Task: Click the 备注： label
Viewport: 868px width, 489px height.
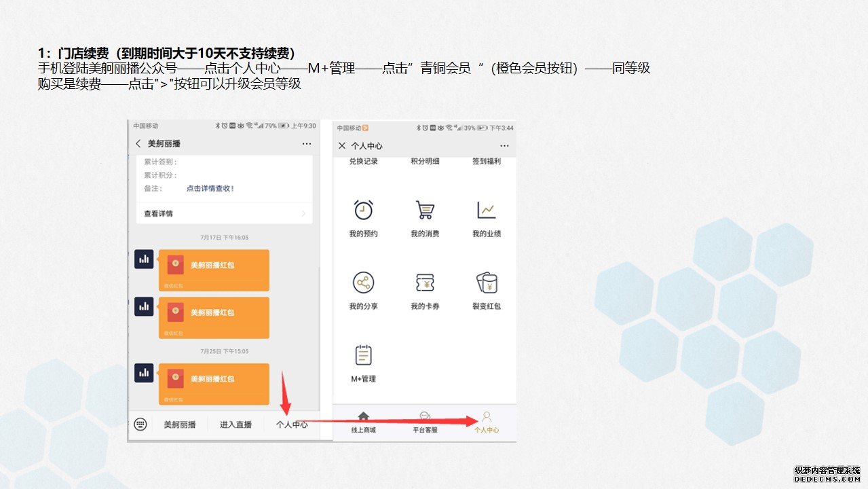Action: click(153, 188)
